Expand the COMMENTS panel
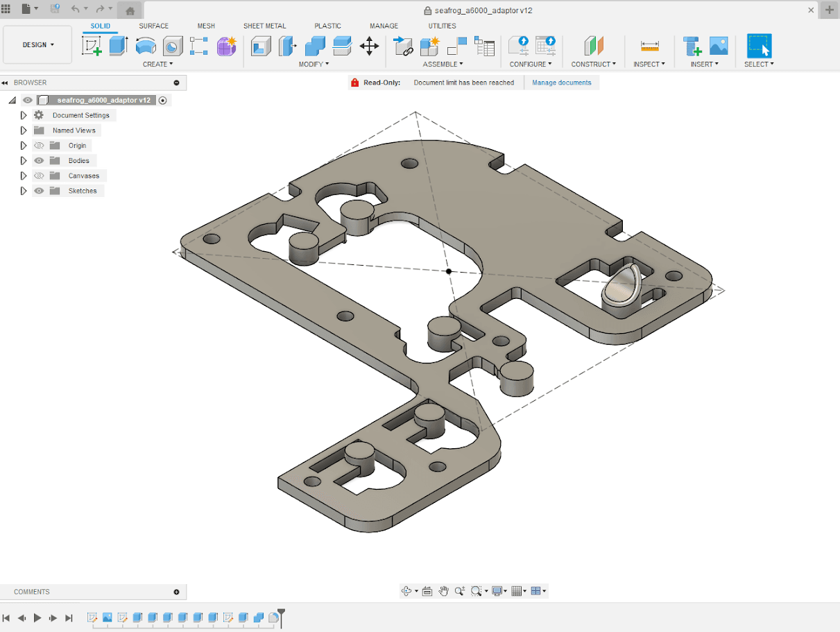840x632 pixels. [177, 592]
